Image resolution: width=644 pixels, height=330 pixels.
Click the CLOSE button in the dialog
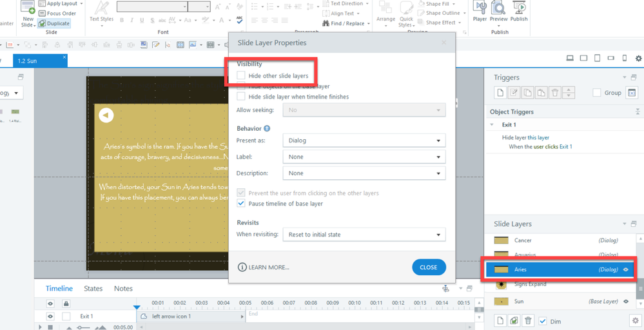428,267
